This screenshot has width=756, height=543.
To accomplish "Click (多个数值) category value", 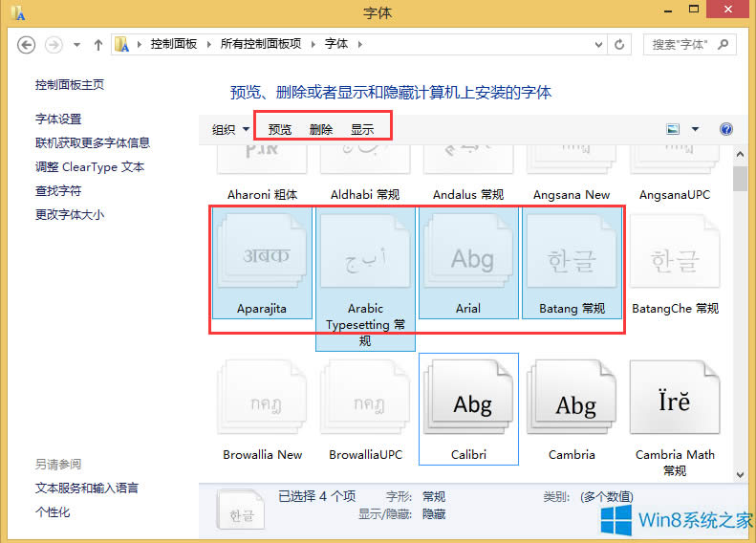I will tap(607, 496).
